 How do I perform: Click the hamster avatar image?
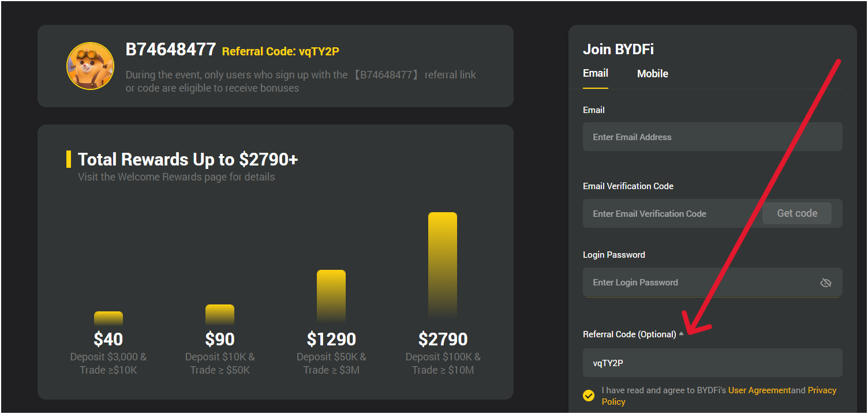coord(90,65)
